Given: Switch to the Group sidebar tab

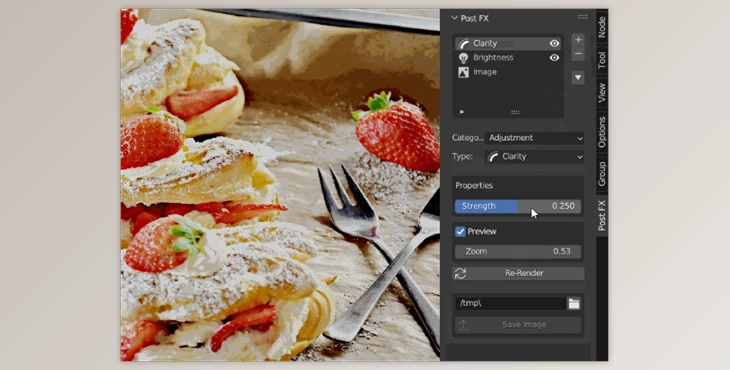Looking at the screenshot, I should click(602, 174).
